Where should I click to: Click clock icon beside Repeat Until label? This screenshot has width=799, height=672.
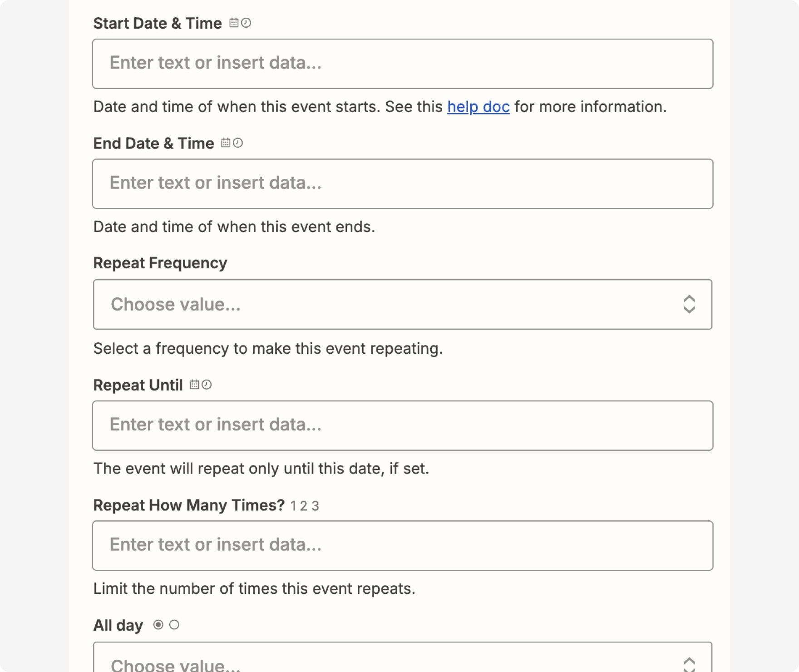[207, 385]
